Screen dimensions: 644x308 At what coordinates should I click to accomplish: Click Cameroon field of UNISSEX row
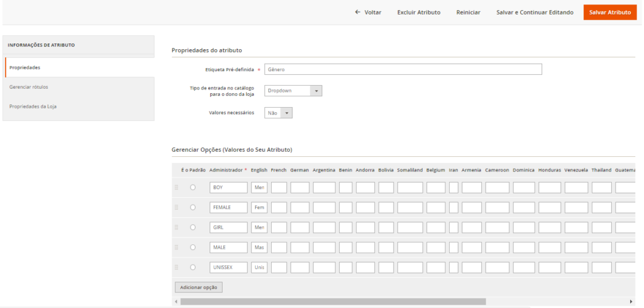click(497, 267)
